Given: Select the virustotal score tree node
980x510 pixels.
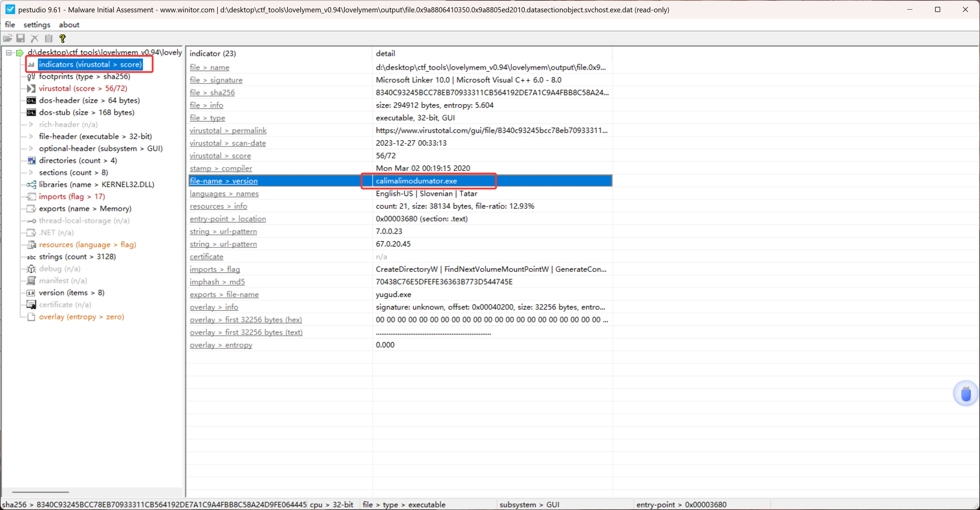Looking at the screenshot, I should (83, 88).
